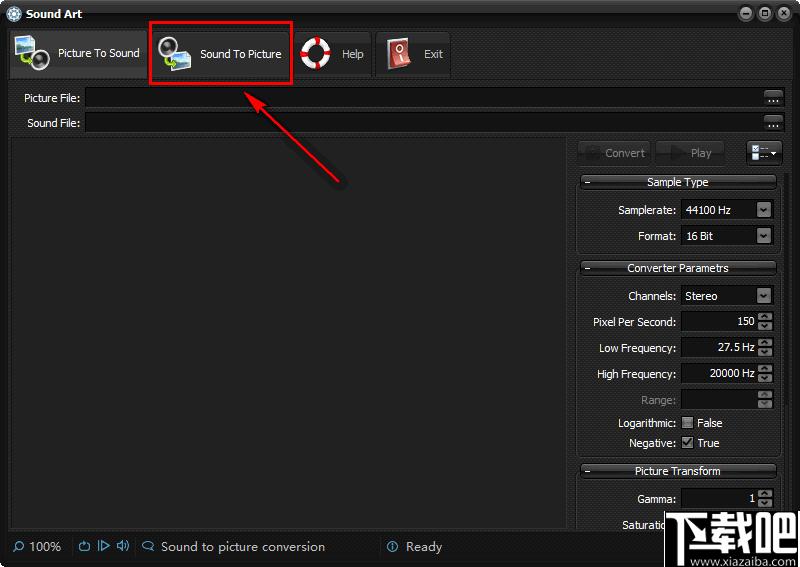Browse for a sound file via ellipsis
Image resolution: width=800 pixels, height=567 pixels.
(773, 122)
